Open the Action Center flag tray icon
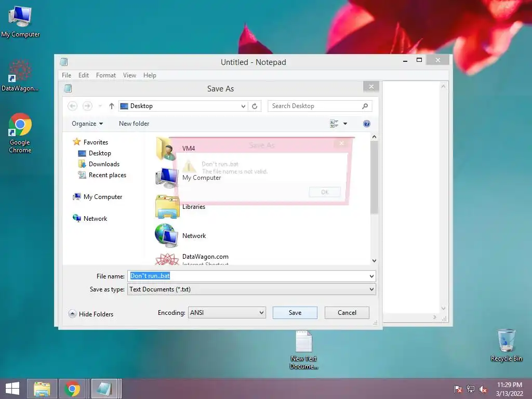Screen dimensions: 532x399 coord(458,389)
